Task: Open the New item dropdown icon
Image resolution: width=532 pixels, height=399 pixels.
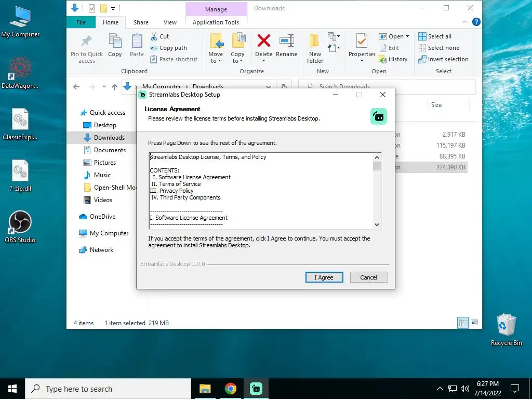Action: [x=334, y=36]
